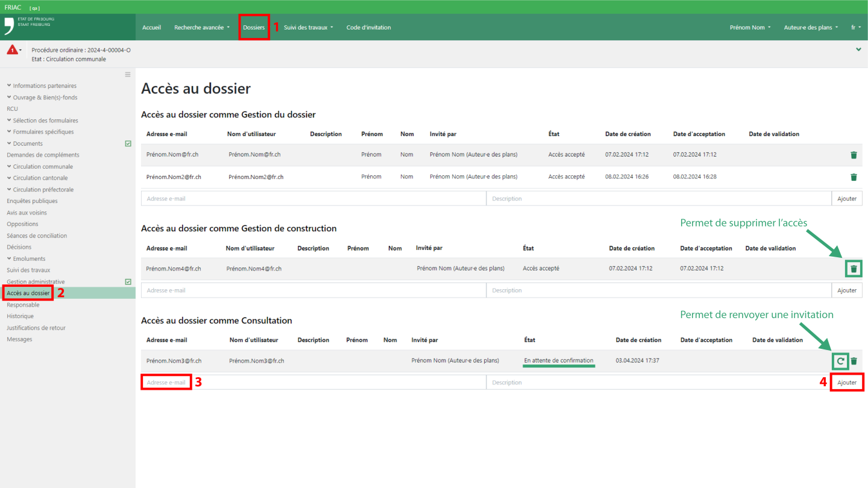The width and height of the screenshot is (868, 488).
Task: Select Accès au dossier in sidebar
Action: (28, 293)
